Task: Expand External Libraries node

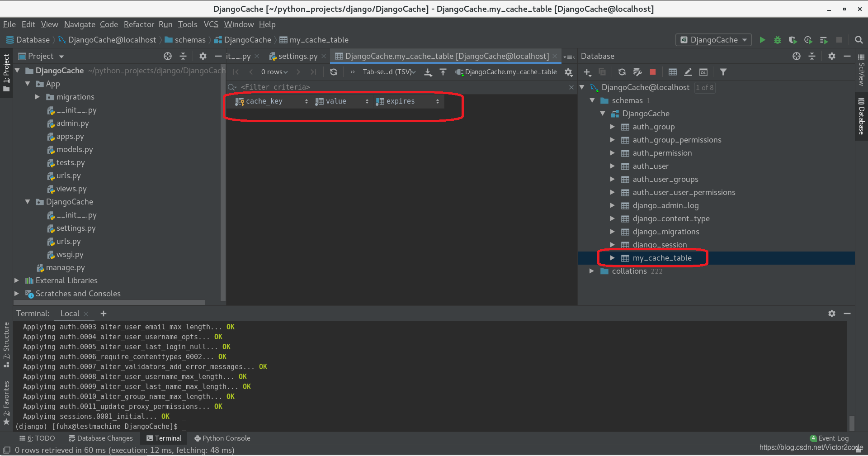Action: point(17,280)
